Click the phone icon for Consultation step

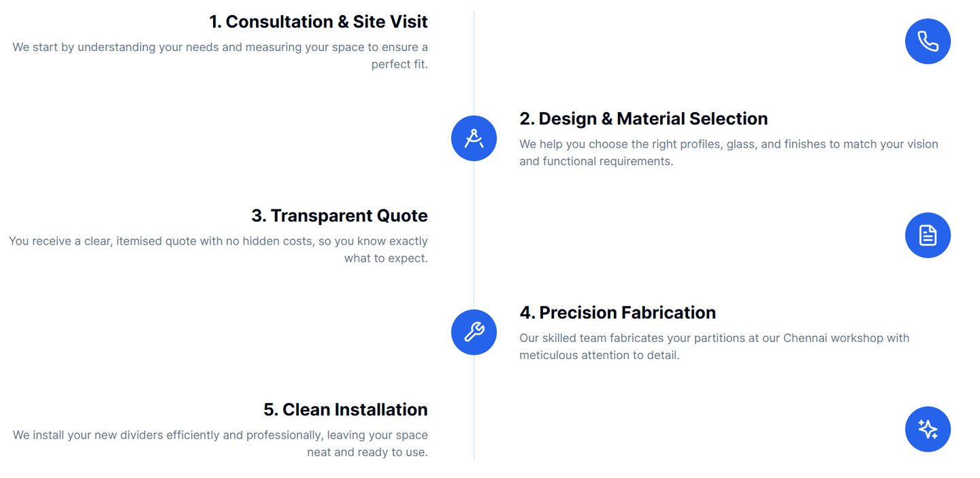(928, 41)
